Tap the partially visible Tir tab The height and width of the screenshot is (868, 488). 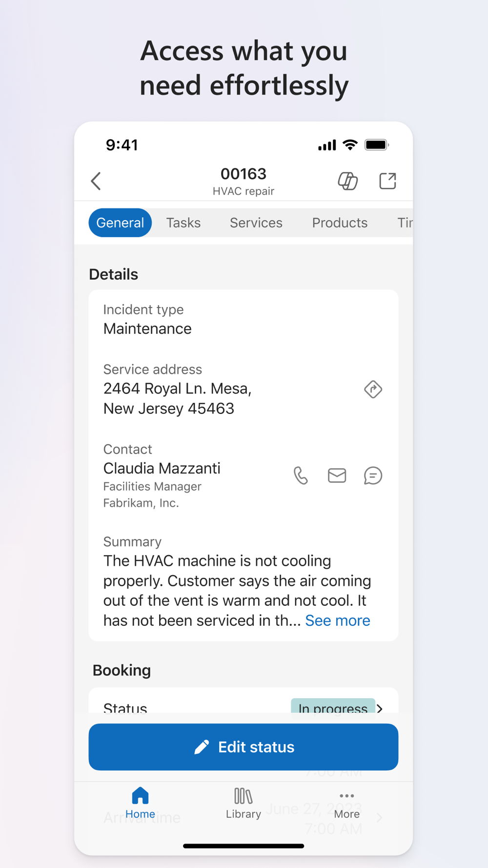[x=405, y=223]
